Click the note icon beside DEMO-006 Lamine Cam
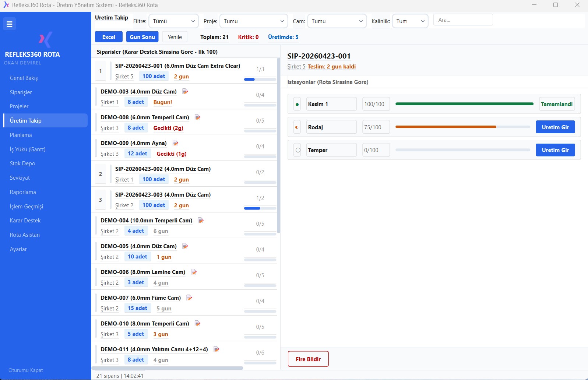Image resolution: width=588 pixels, height=380 pixels. 194,272
